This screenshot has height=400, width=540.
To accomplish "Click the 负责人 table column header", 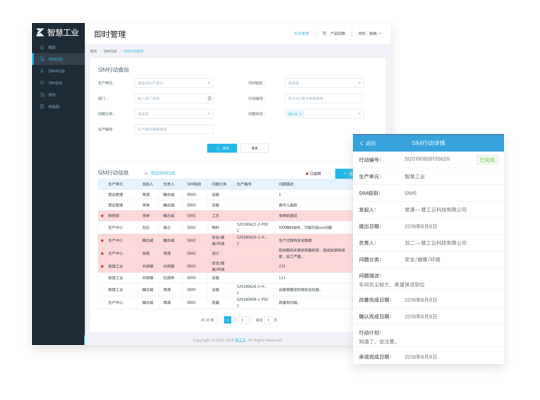I will (x=169, y=184).
